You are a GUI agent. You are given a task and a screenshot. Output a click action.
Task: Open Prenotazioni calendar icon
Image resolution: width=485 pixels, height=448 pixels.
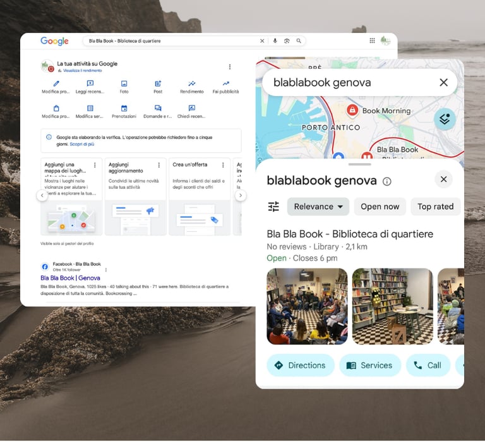coord(124,108)
